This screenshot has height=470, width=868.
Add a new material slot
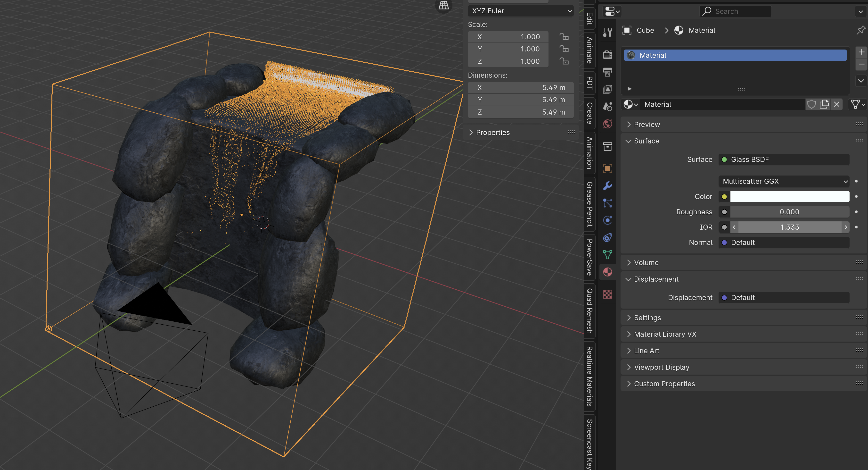[861, 52]
